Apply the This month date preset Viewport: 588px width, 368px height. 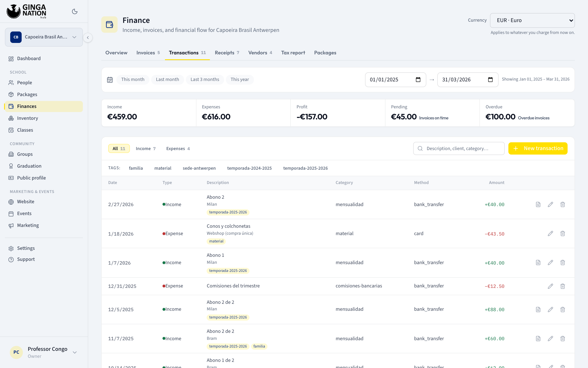point(133,80)
